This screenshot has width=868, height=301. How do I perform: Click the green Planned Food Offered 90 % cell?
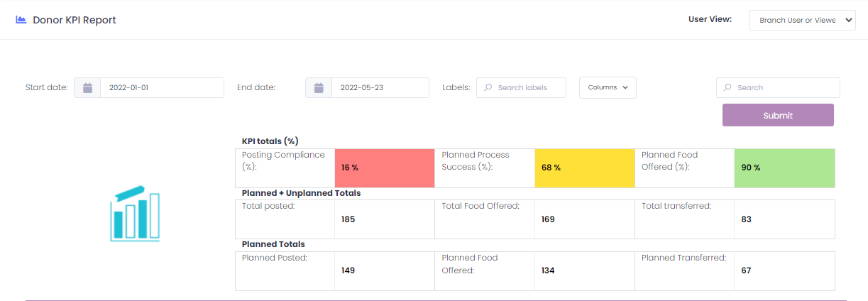tap(784, 168)
